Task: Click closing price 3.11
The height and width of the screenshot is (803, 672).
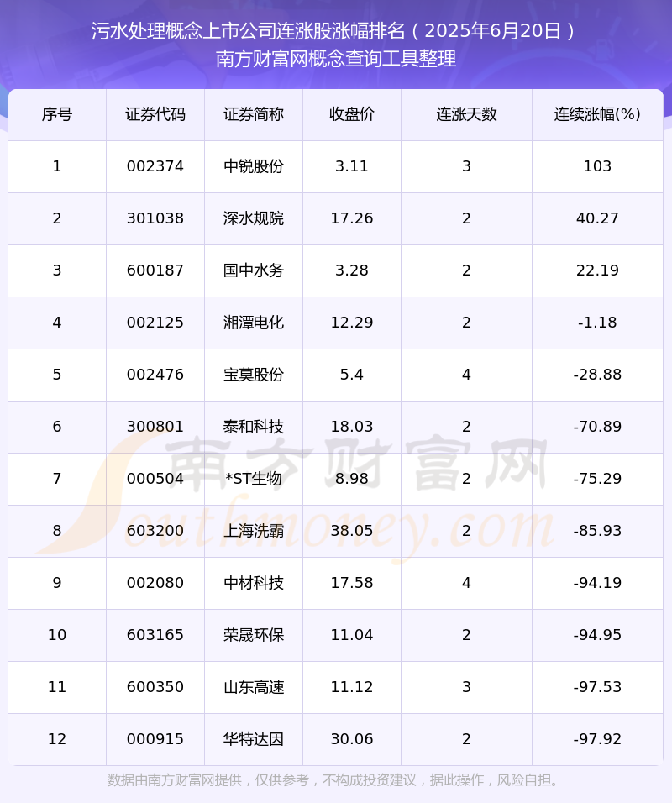Action: click(x=352, y=166)
